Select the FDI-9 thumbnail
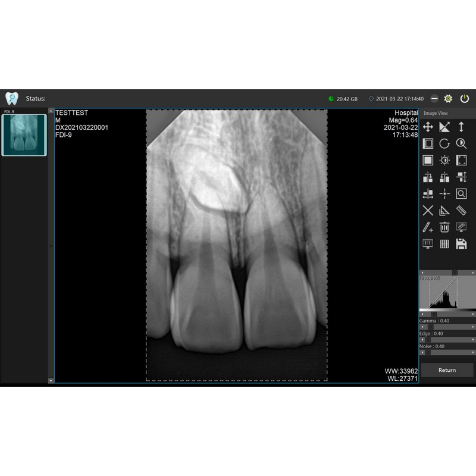Screen dimensions: 476x476 24,136
